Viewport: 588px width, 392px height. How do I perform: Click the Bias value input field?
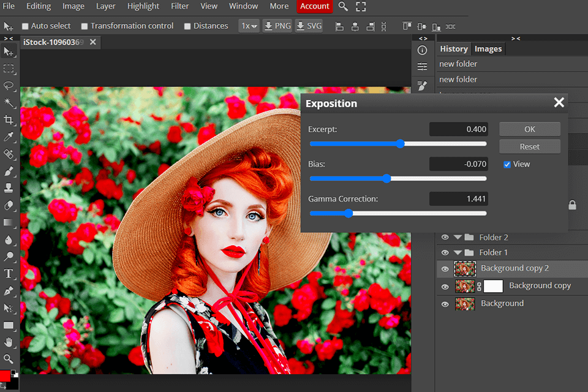coord(458,164)
